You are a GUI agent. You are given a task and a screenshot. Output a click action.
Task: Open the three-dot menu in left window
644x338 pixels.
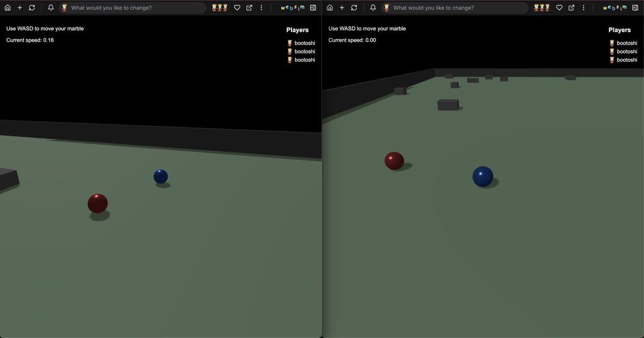[261, 8]
